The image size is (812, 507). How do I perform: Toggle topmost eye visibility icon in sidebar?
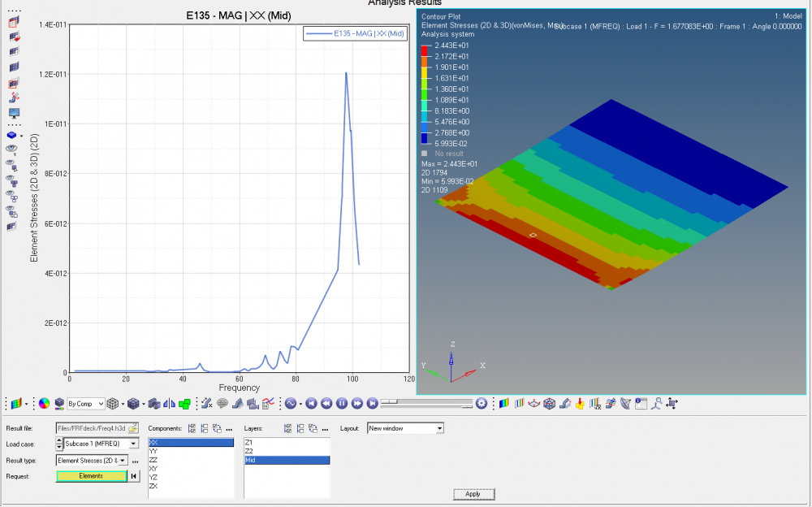coord(11,149)
